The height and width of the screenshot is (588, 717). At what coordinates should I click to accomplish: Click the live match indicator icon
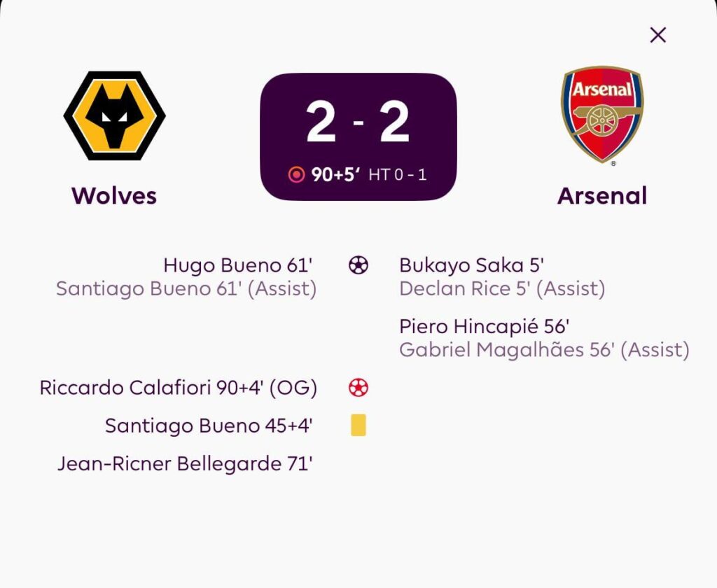pyautogui.click(x=297, y=175)
